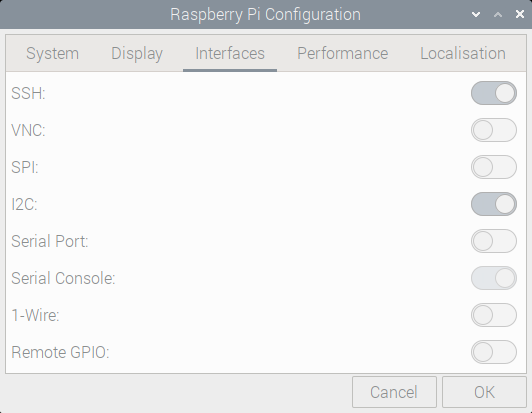Screen dimensions: 532x413
Task: Switch to the Display tab
Action: pos(137,53)
